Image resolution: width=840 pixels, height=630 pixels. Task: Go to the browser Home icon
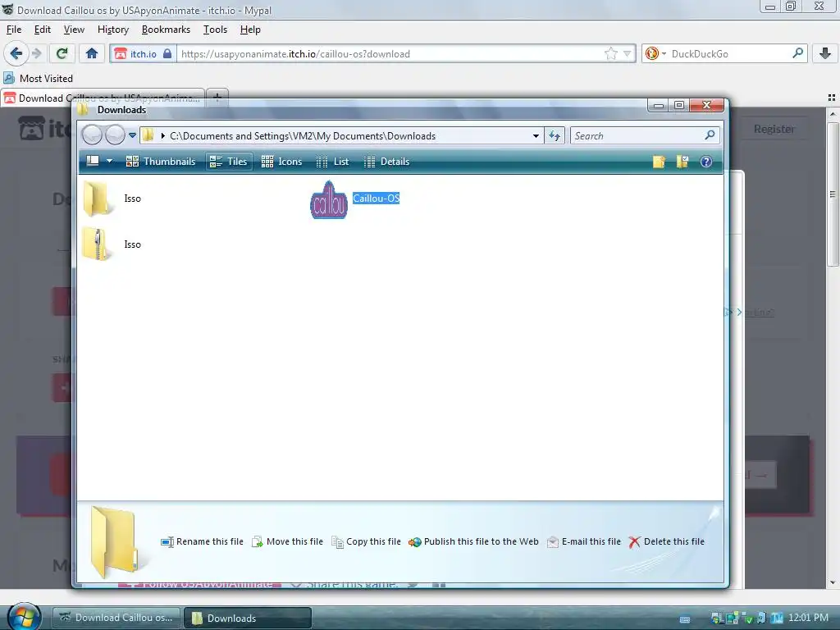click(x=92, y=53)
